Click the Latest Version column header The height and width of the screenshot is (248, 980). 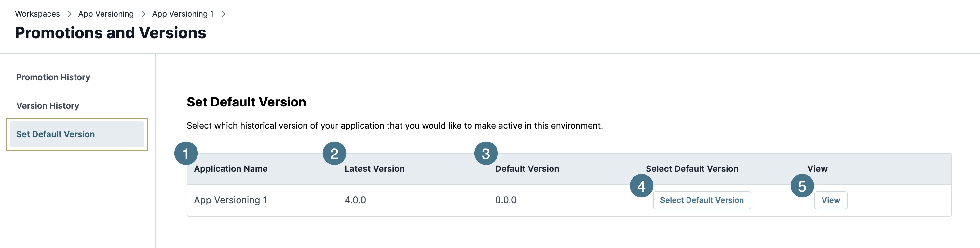(x=374, y=168)
